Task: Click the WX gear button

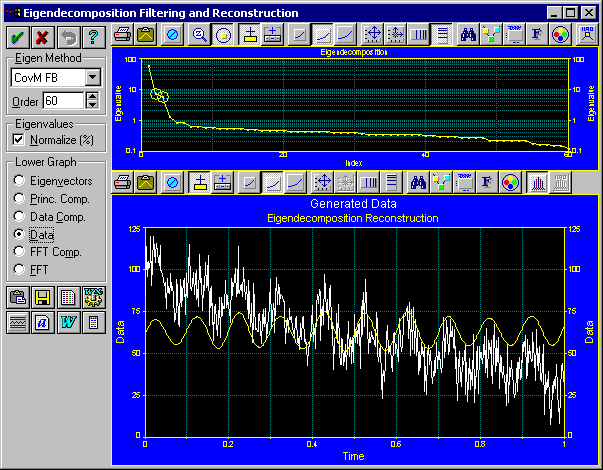Action: click(94, 297)
